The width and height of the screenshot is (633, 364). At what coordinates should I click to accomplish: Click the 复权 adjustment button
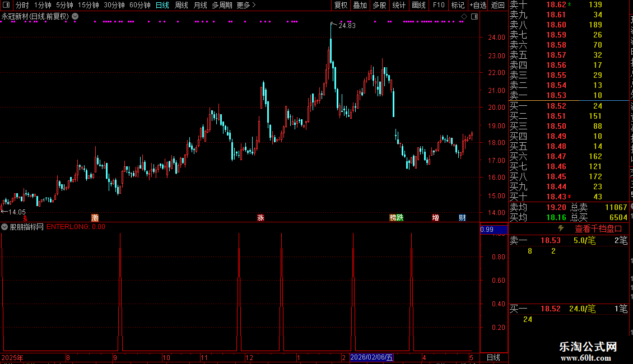click(x=341, y=5)
